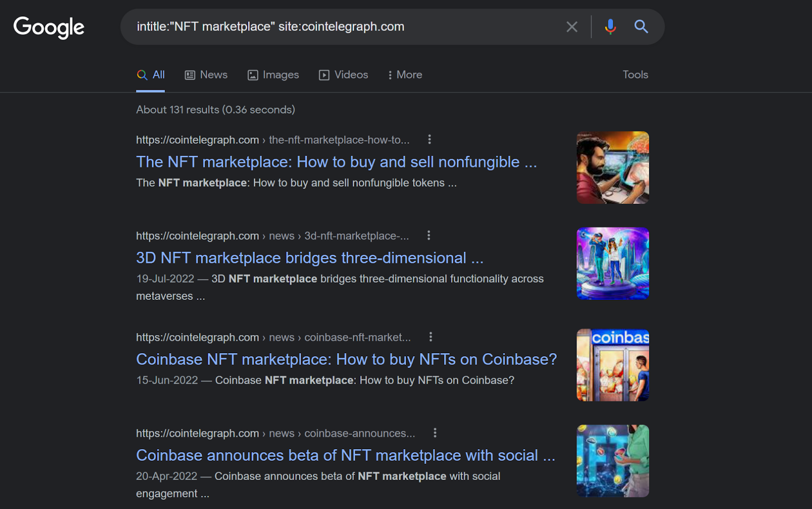Click the snippet dated 15-Jun-2022
The image size is (812, 509).
click(x=325, y=380)
